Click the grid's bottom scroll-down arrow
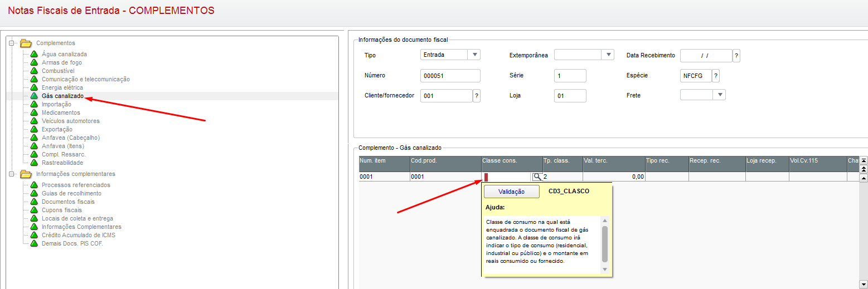Screen dimensions: 868x289 tap(864, 283)
